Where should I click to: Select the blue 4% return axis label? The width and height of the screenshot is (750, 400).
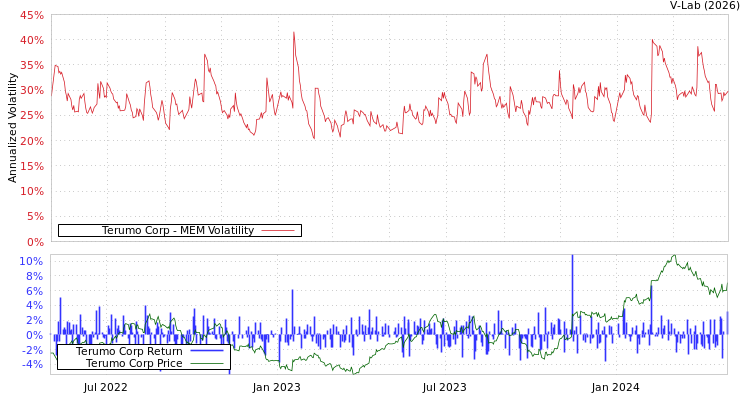pyautogui.click(x=34, y=306)
